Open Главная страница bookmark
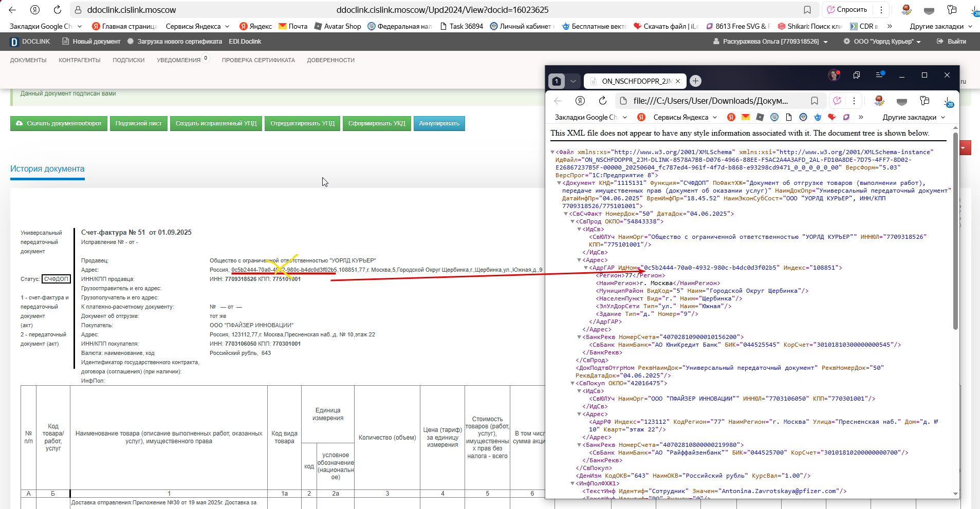Viewport: 980px width, 509px height. click(x=124, y=26)
